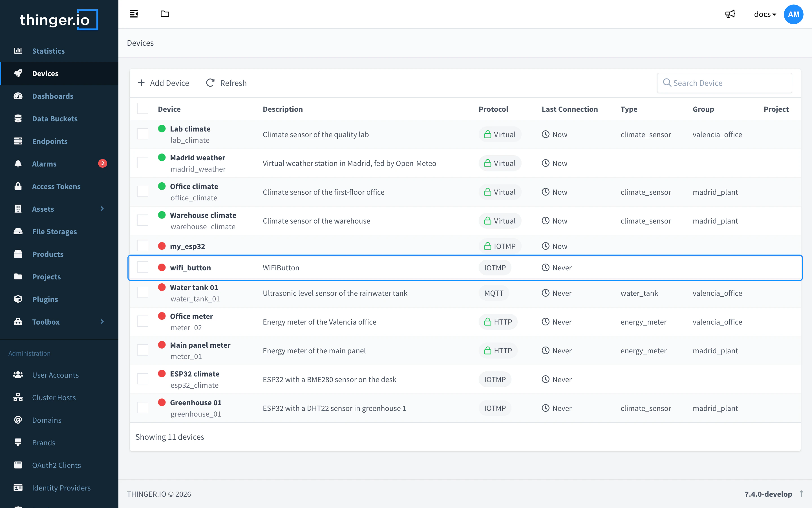The width and height of the screenshot is (812, 508).
Task: Go to Data Buckets
Action: pyautogui.click(x=55, y=119)
